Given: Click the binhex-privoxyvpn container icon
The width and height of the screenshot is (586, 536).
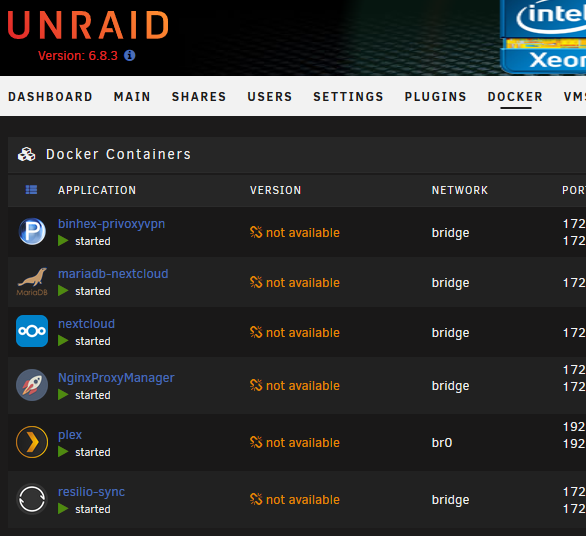Looking at the screenshot, I should pos(32,232).
